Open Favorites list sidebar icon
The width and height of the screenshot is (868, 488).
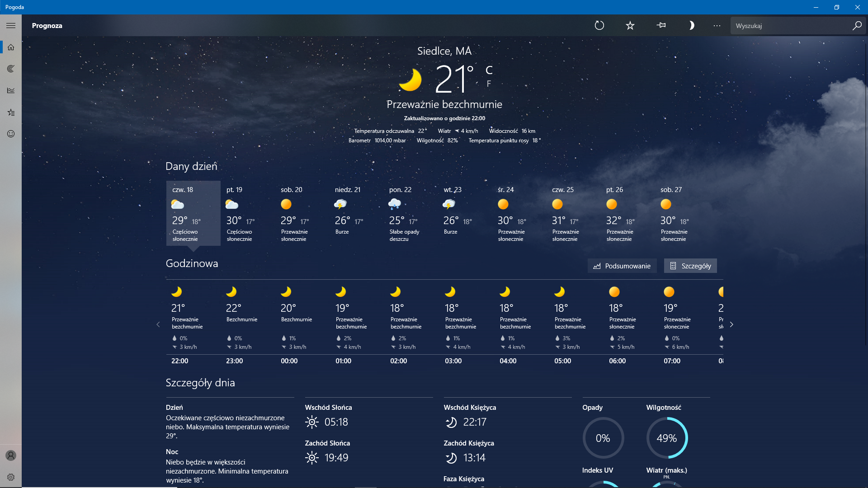[11, 112]
